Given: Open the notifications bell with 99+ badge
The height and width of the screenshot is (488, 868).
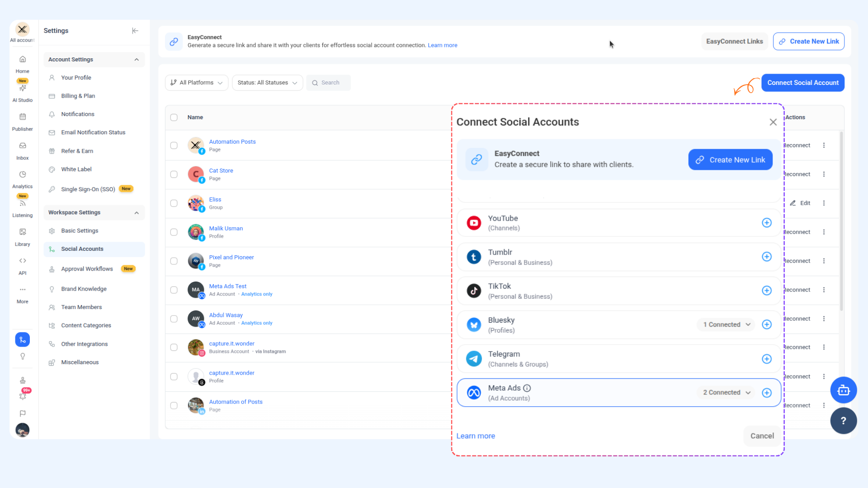Looking at the screenshot, I should tap(23, 396).
